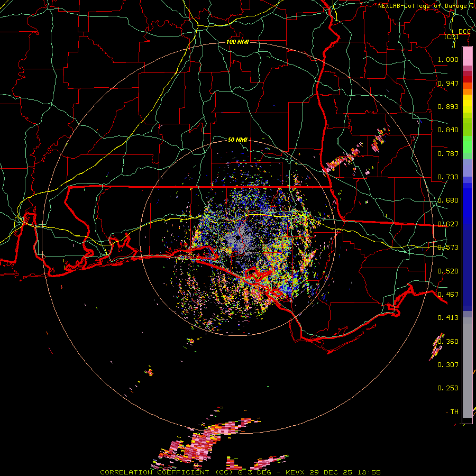476x476 pixels.
Task: Select the 0.893 legend value
Action: tap(448, 106)
